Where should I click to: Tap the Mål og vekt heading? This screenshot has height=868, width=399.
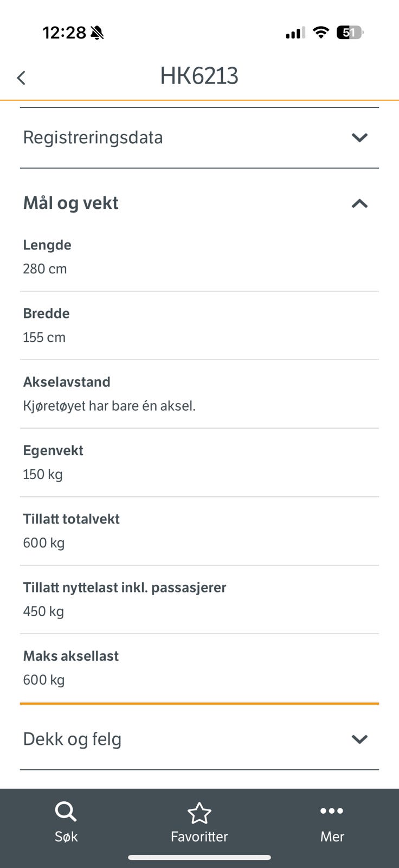click(70, 203)
